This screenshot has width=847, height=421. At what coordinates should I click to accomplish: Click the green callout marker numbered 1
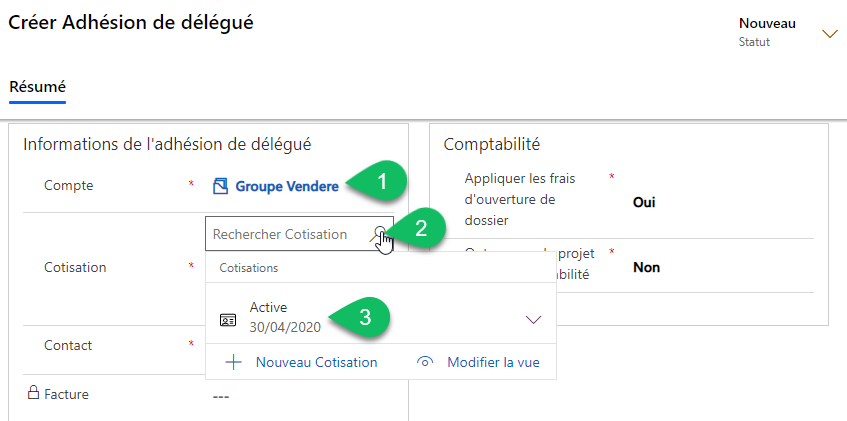380,182
